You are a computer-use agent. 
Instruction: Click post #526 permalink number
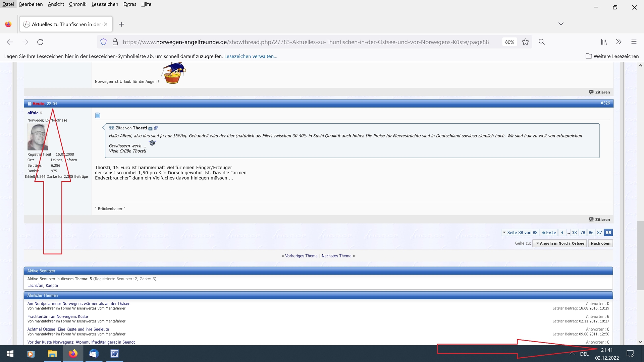click(x=605, y=103)
